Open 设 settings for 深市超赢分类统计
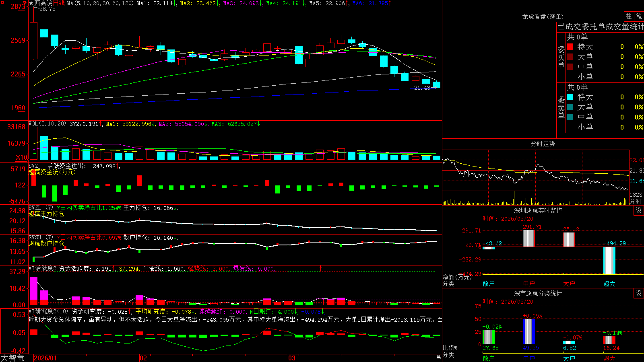This screenshot has height=362, width=644. coord(639,293)
